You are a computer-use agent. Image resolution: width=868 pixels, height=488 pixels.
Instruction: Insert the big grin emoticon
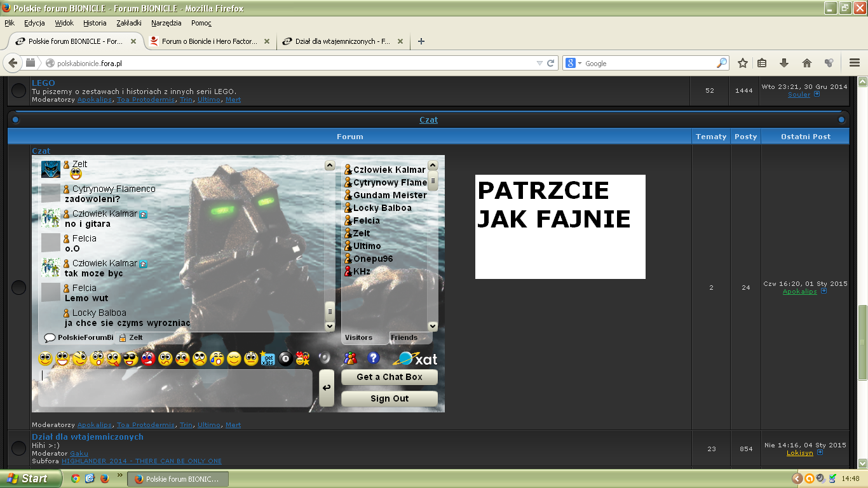coord(62,359)
